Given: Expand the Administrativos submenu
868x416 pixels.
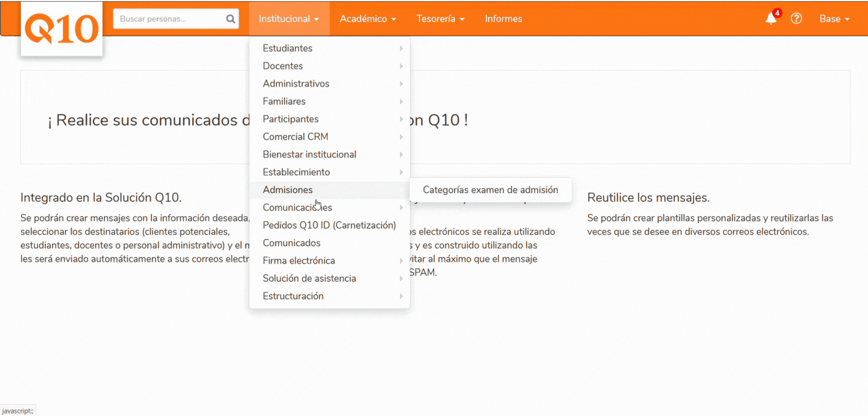Looking at the screenshot, I should click(330, 84).
